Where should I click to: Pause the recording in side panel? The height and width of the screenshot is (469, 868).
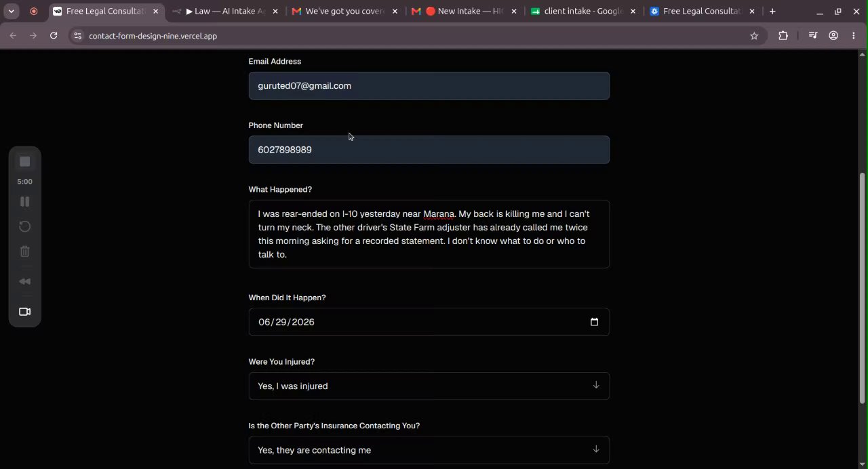25,201
